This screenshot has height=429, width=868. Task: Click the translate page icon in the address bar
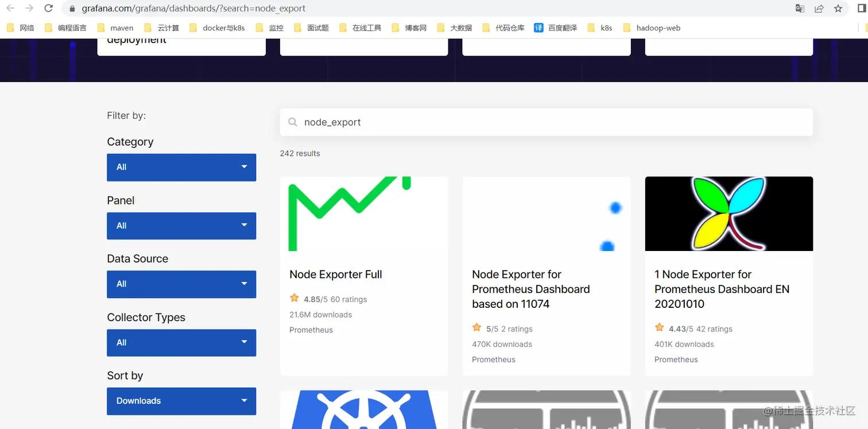pyautogui.click(x=800, y=9)
